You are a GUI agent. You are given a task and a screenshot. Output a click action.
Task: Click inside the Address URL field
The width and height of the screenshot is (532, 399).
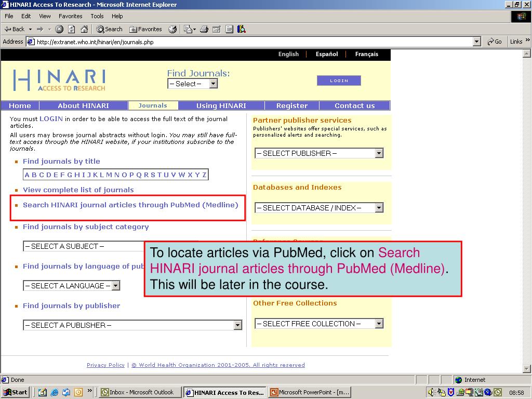click(x=254, y=42)
